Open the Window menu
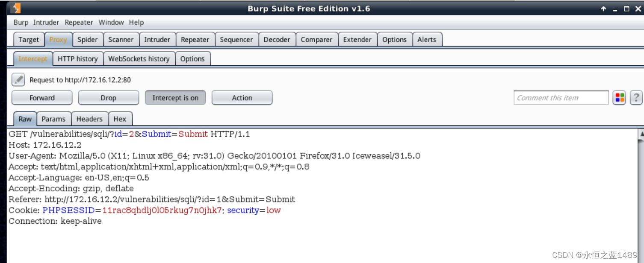The image size is (644, 263). point(111,23)
